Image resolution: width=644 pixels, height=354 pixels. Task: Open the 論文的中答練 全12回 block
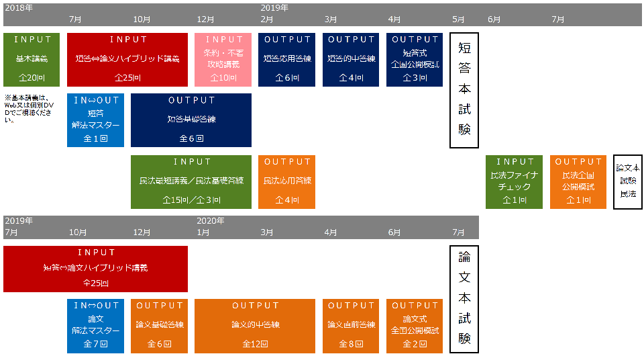[x=255, y=325]
